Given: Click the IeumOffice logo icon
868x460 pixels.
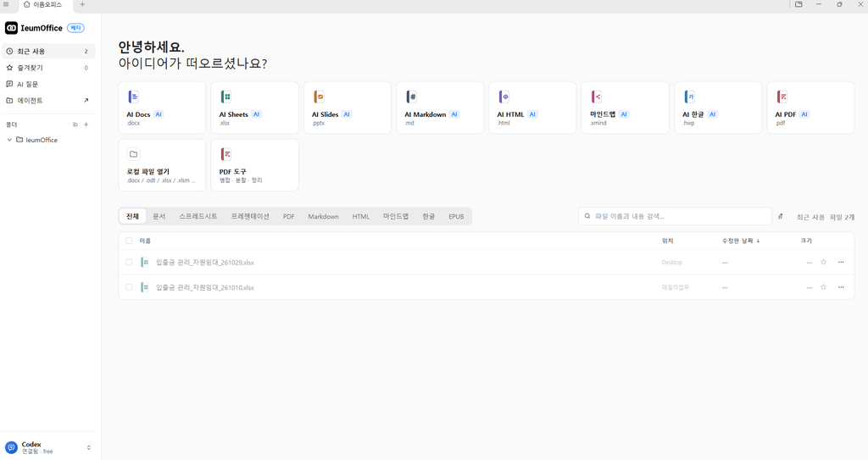Looking at the screenshot, I should (11, 28).
